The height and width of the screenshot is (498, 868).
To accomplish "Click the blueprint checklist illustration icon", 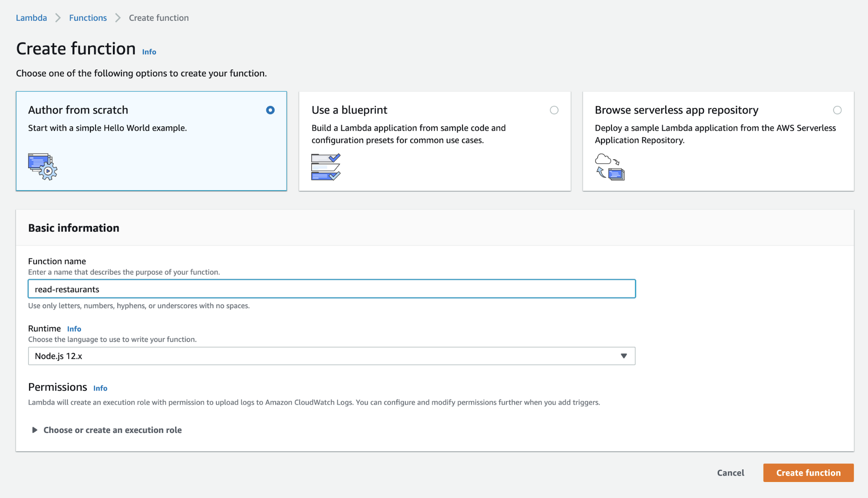I will tap(325, 167).
